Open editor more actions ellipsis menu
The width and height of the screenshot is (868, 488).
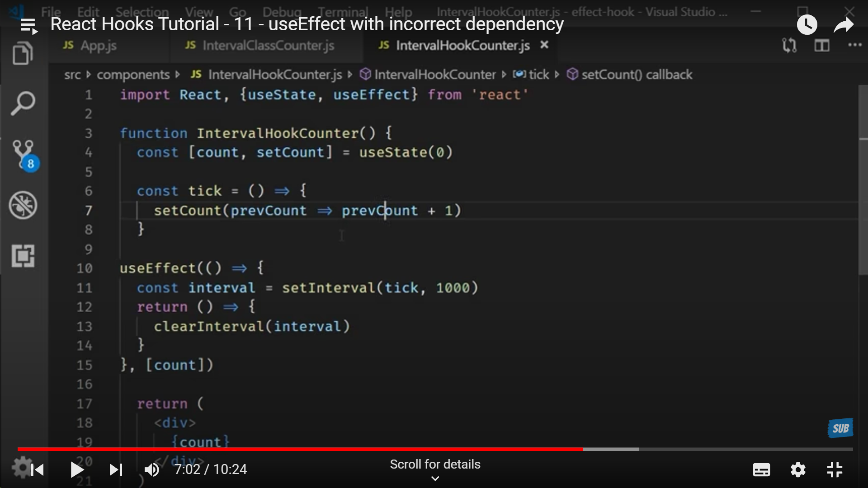tap(854, 45)
